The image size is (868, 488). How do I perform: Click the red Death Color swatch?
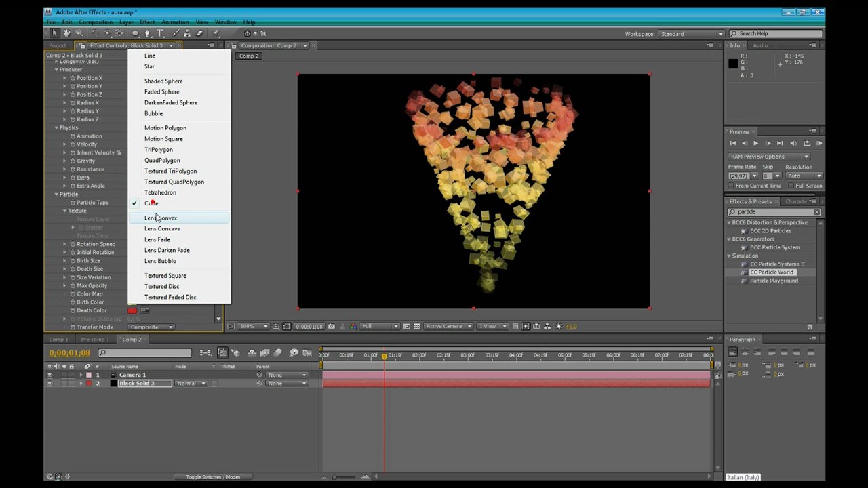point(132,310)
